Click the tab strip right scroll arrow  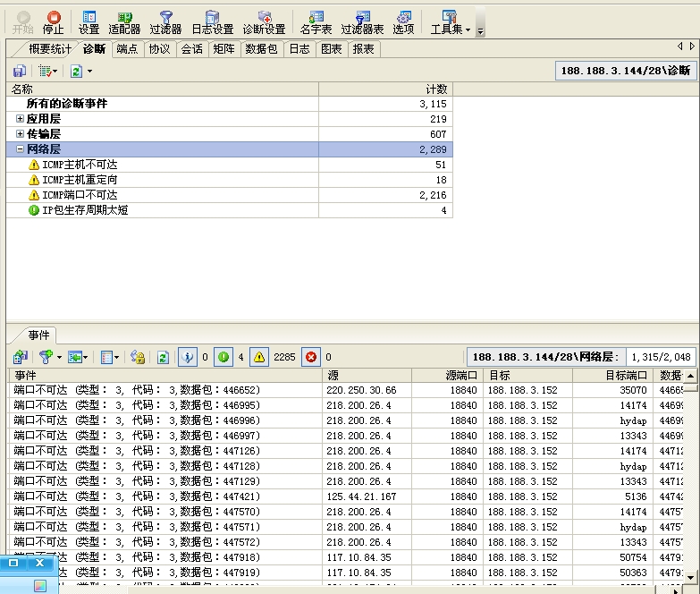point(691,47)
